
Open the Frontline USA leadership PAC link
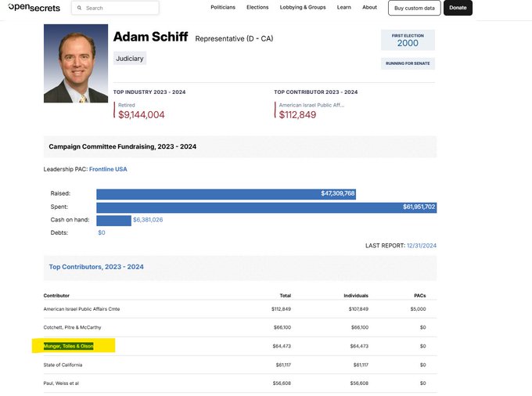(108, 169)
